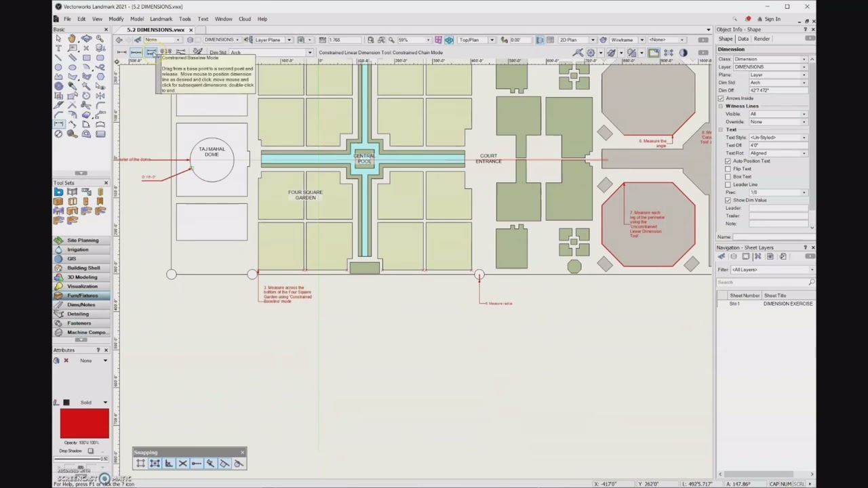
Task: Open the Text Style dropdown
Action: point(778,138)
